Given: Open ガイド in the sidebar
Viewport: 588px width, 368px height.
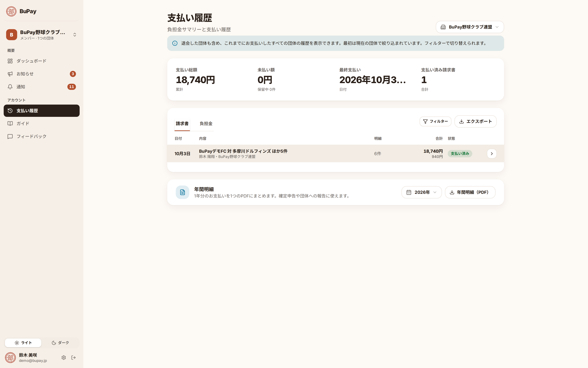Looking at the screenshot, I should [x=41, y=123].
